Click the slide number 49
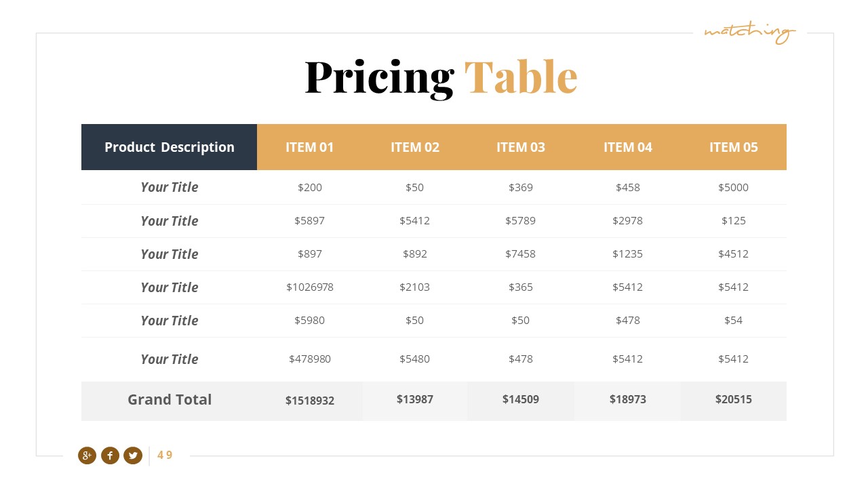The image size is (868, 488). (x=165, y=455)
